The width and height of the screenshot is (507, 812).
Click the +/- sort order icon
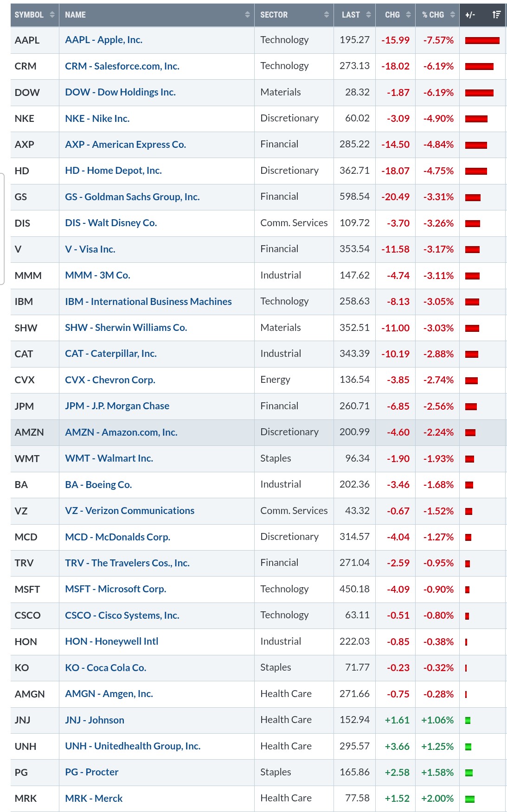(x=496, y=15)
